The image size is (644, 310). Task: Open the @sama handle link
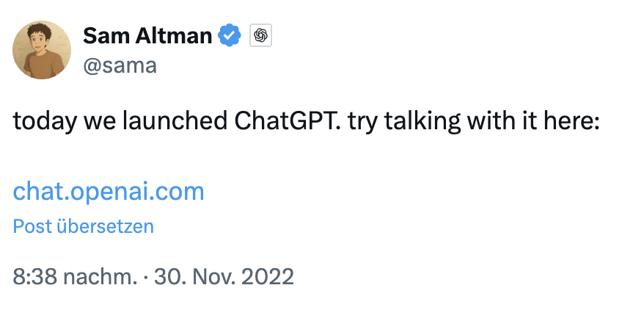coord(120,66)
